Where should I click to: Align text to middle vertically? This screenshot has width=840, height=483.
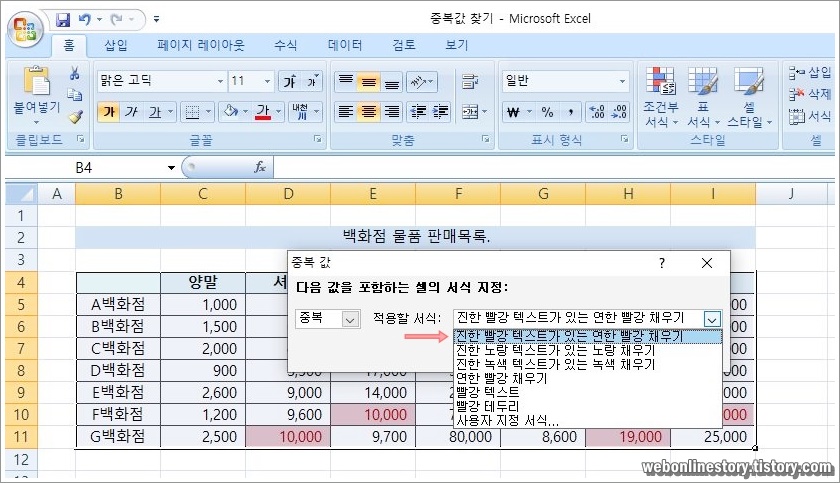[x=369, y=81]
